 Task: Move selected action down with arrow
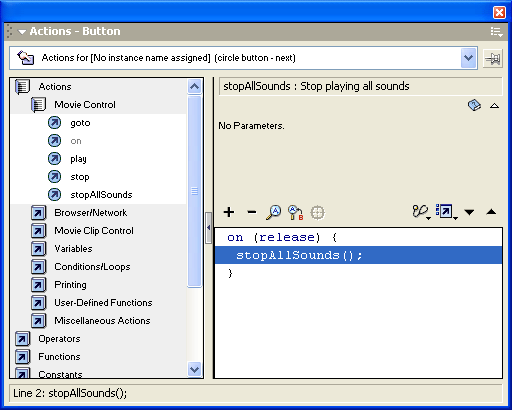click(469, 212)
